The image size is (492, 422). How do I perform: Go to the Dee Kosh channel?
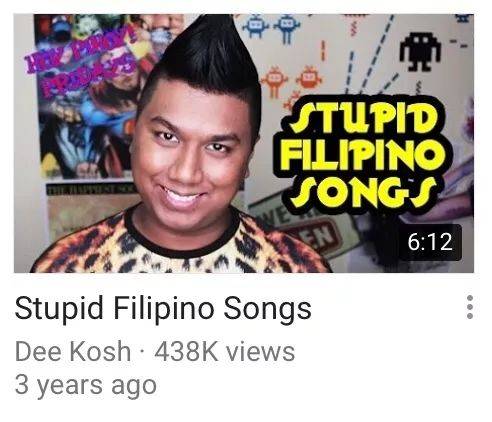tap(73, 352)
